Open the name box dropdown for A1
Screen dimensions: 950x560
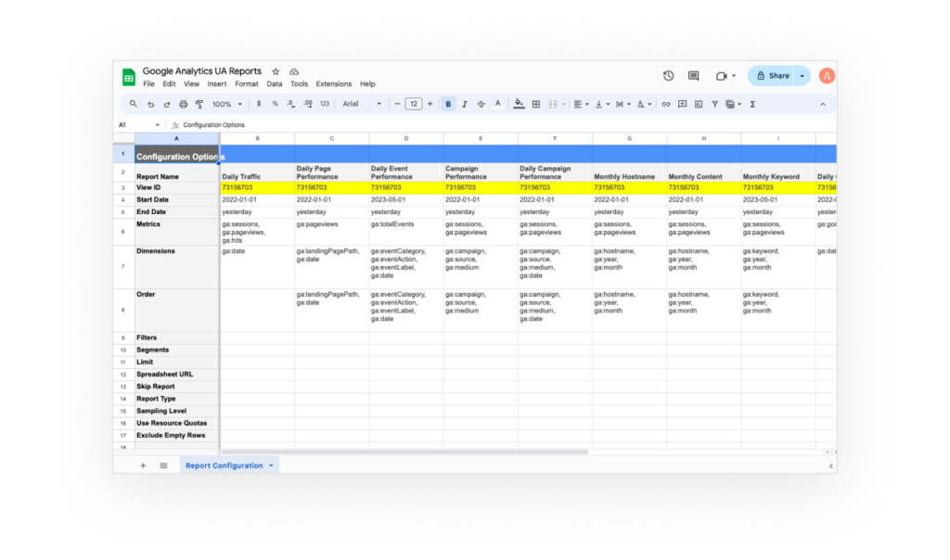(x=158, y=125)
